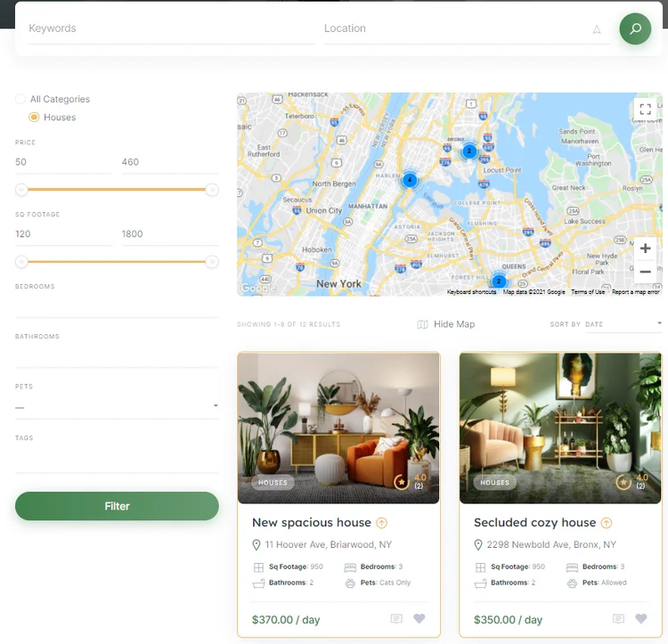
Task: Zoom out the map with minus button
Action: 645,272
